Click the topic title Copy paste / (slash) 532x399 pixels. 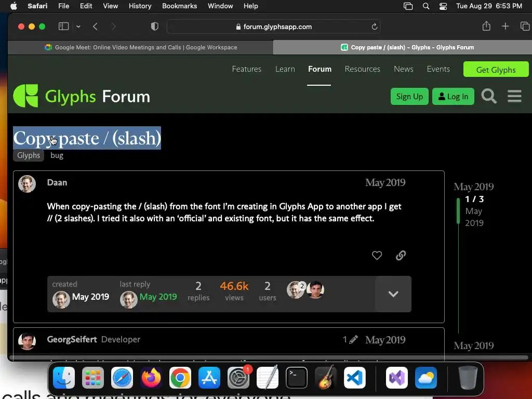tap(87, 138)
